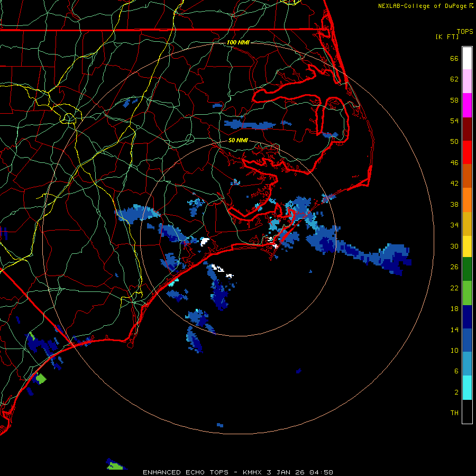Click the 42 legend value
Image resolution: width=476 pixels, height=476 pixels.
click(454, 184)
